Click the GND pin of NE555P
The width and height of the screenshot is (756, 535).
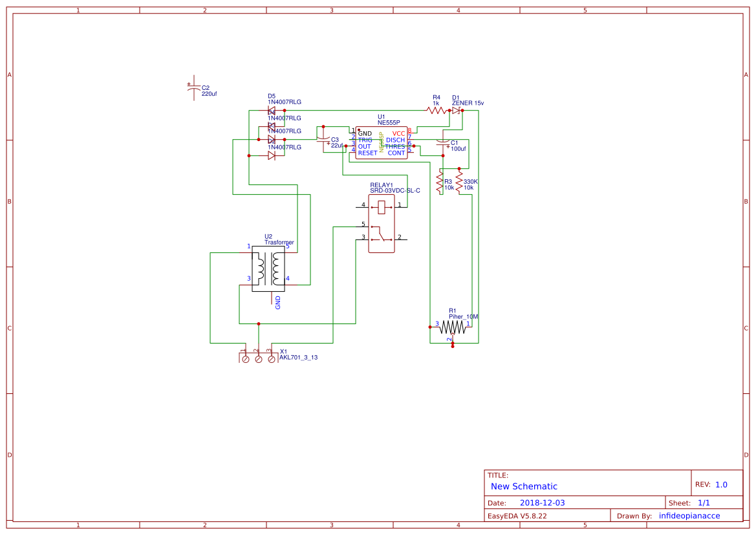pos(365,134)
